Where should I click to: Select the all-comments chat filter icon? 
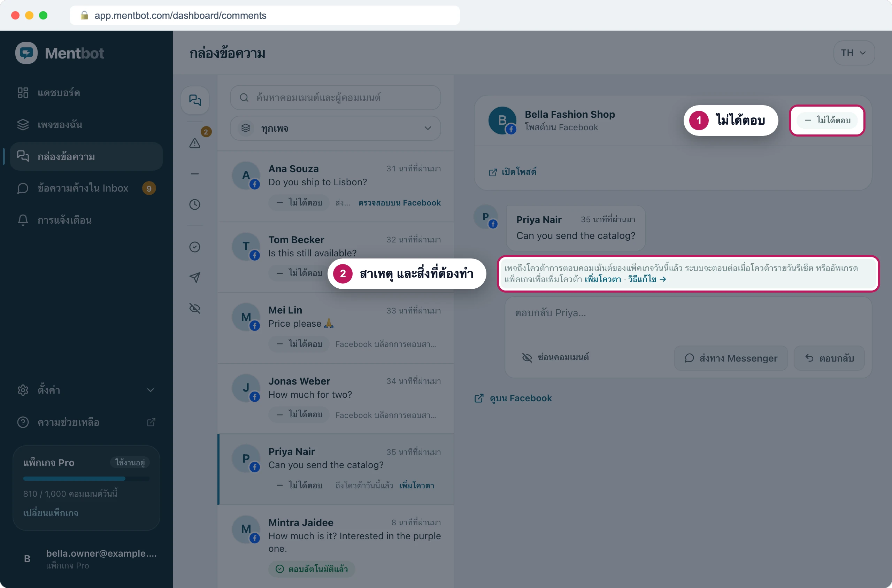coord(195,100)
